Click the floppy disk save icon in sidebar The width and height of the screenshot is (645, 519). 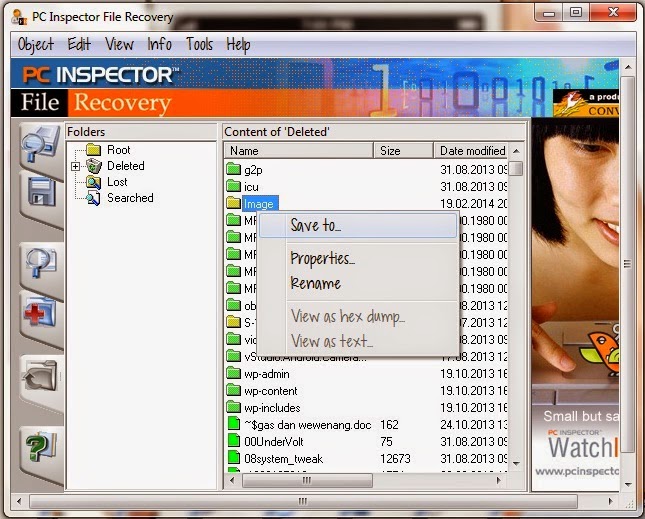pos(41,192)
